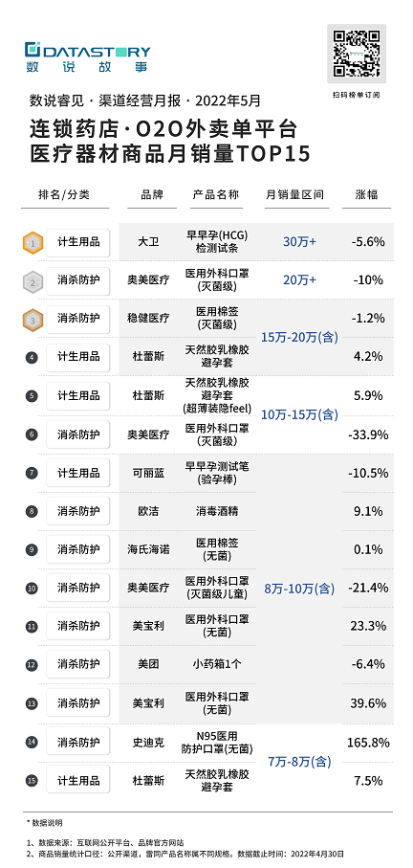Click the QR code image

point(357,54)
